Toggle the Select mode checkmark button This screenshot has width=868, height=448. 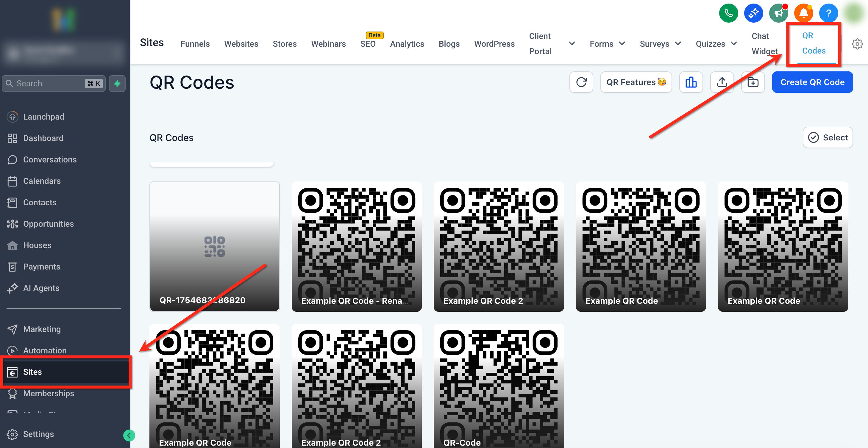click(828, 137)
